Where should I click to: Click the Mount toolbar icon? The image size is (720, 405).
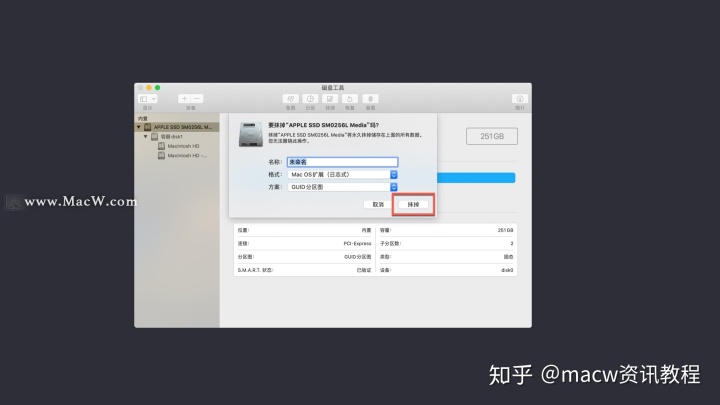click(371, 99)
